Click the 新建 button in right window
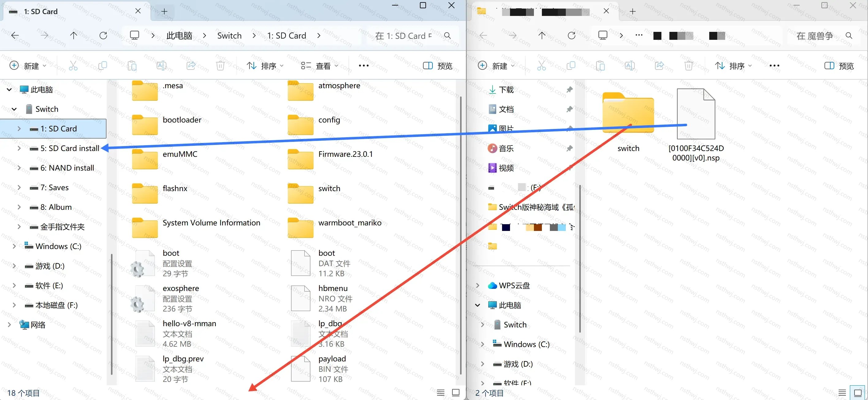The image size is (868, 400). pyautogui.click(x=496, y=66)
